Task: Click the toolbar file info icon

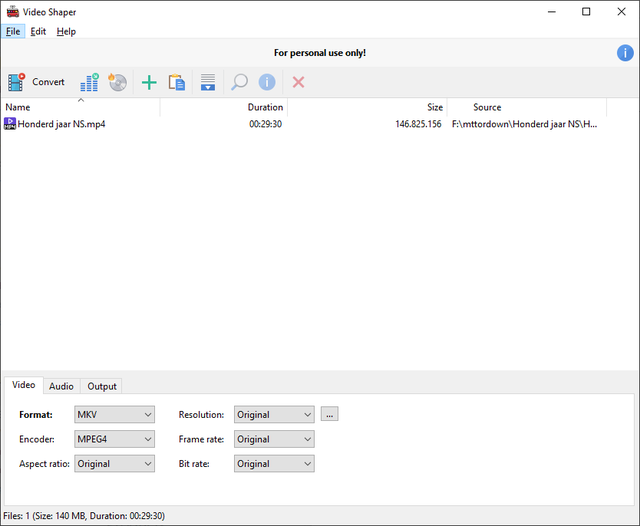Action: [x=267, y=82]
